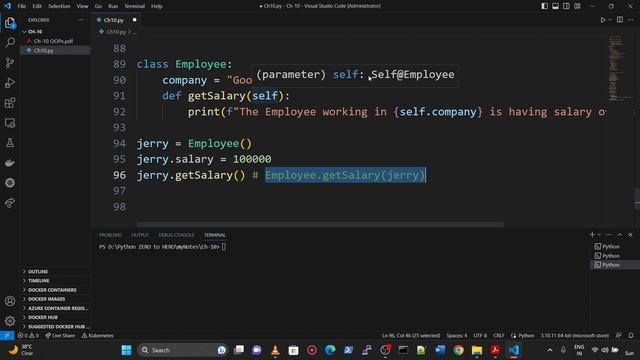Maximize the terminal panel size
The image size is (640, 360).
620,235
